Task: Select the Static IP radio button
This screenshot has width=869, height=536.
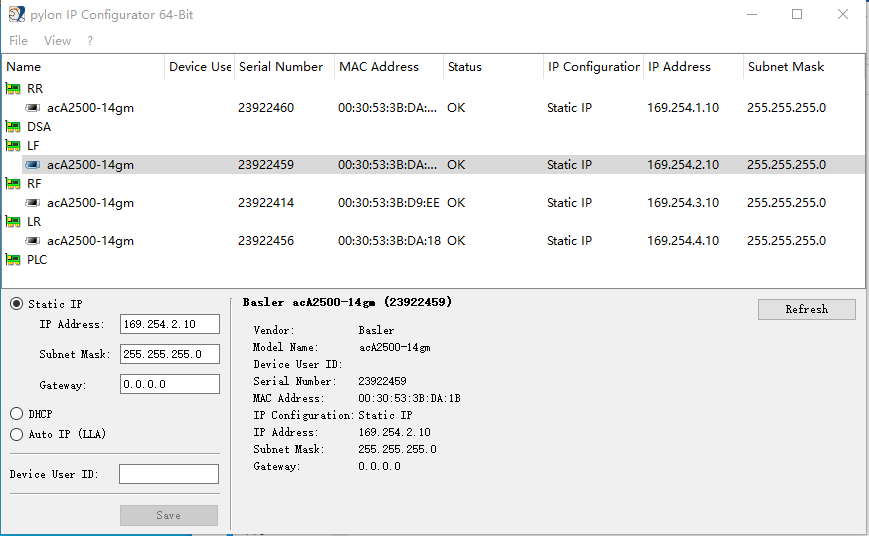Action: pos(17,304)
